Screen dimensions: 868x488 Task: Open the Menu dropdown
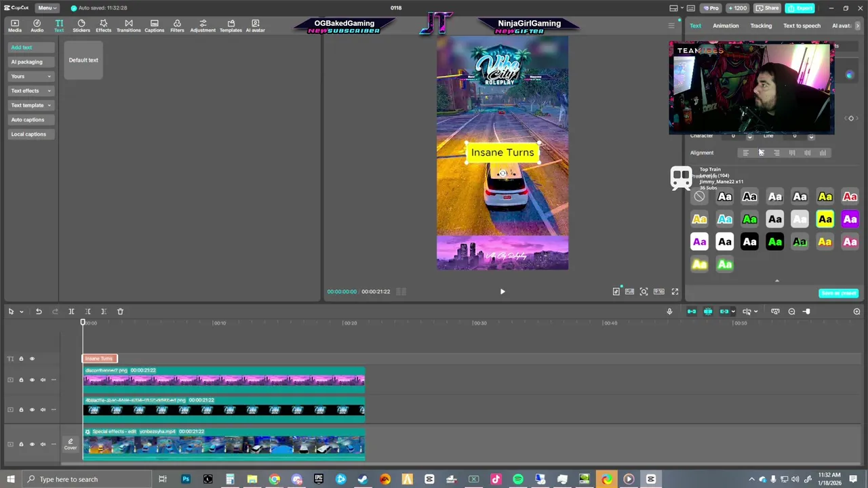[x=46, y=8]
